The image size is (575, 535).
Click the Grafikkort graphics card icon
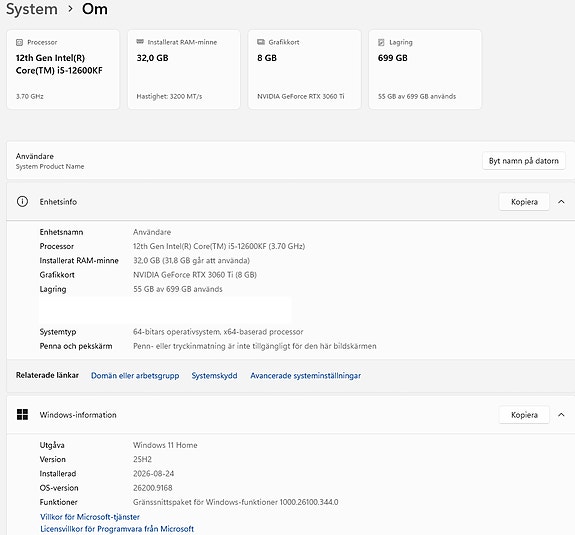tap(261, 42)
